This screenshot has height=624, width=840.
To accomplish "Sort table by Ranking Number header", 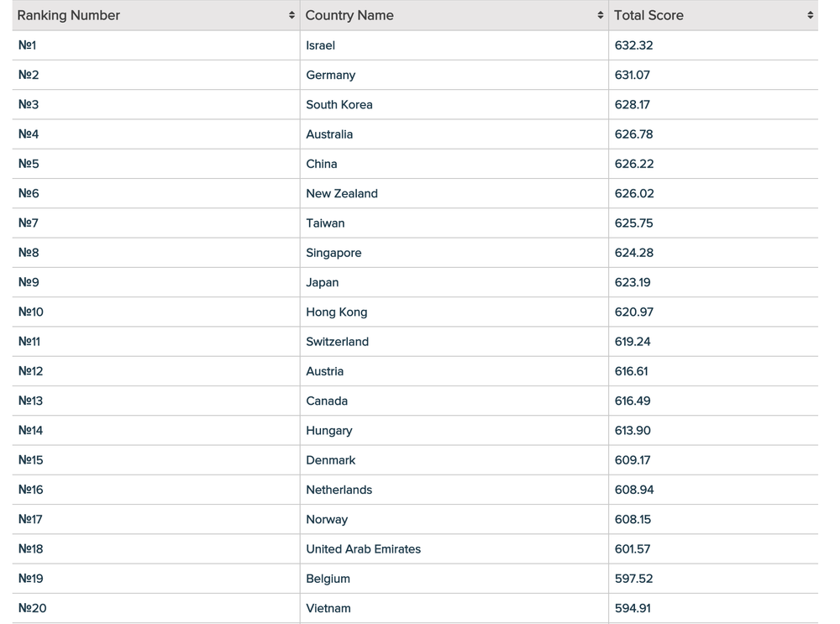I will tap(69, 15).
